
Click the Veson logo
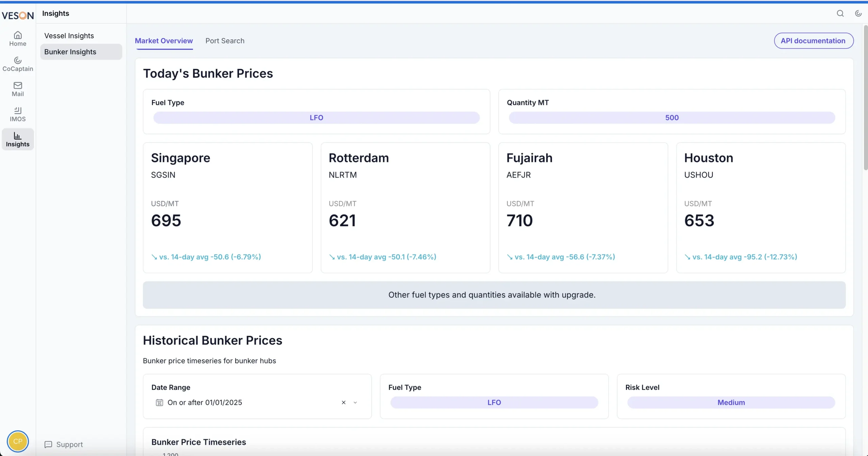pyautogui.click(x=18, y=15)
